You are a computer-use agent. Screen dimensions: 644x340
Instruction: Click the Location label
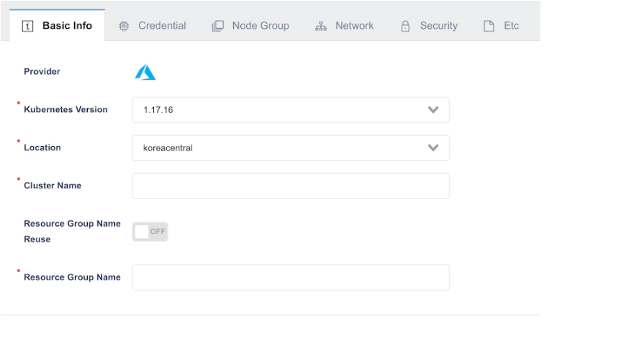pos(42,147)
